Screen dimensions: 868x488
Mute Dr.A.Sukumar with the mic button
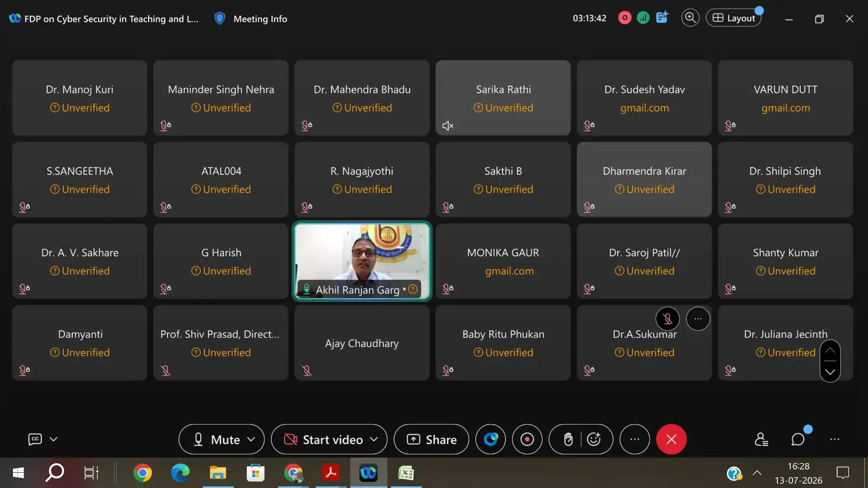pos(668,319)
